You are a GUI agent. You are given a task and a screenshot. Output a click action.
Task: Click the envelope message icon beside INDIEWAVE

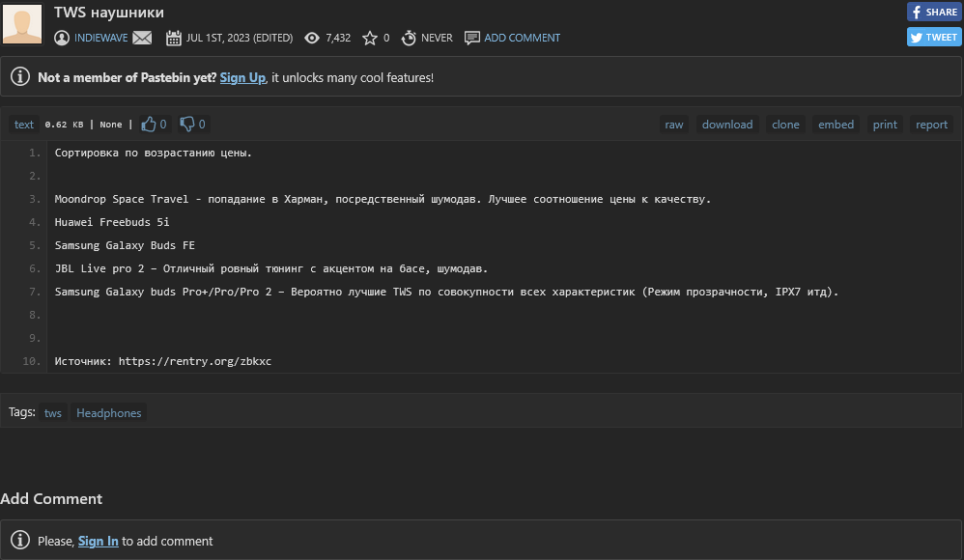coord(142,38)
